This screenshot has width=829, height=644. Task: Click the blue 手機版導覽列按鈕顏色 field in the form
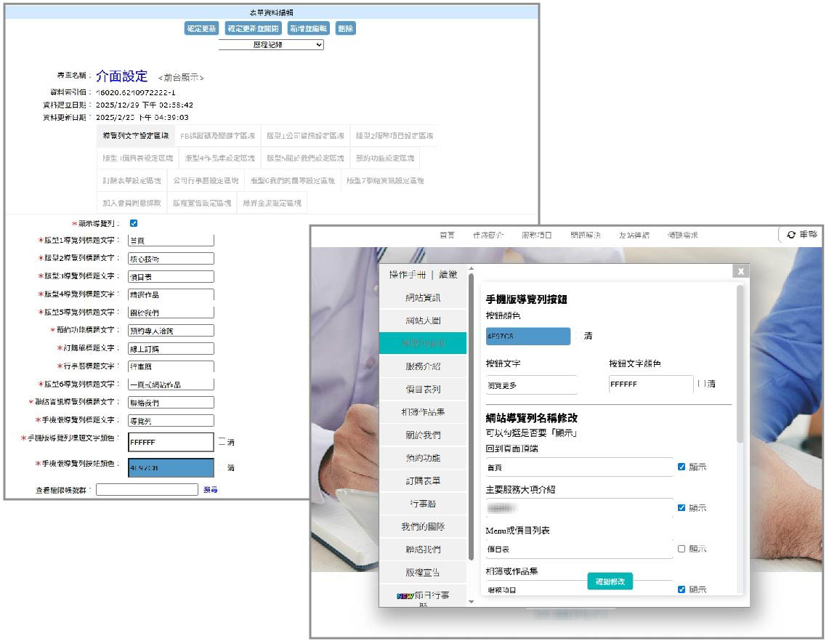(171, 467)
